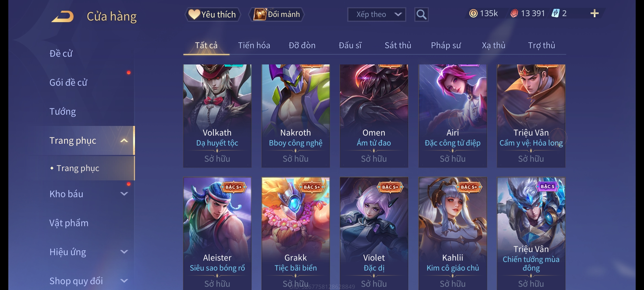Open the Xếp theo sort dropdown

[376, 15]
